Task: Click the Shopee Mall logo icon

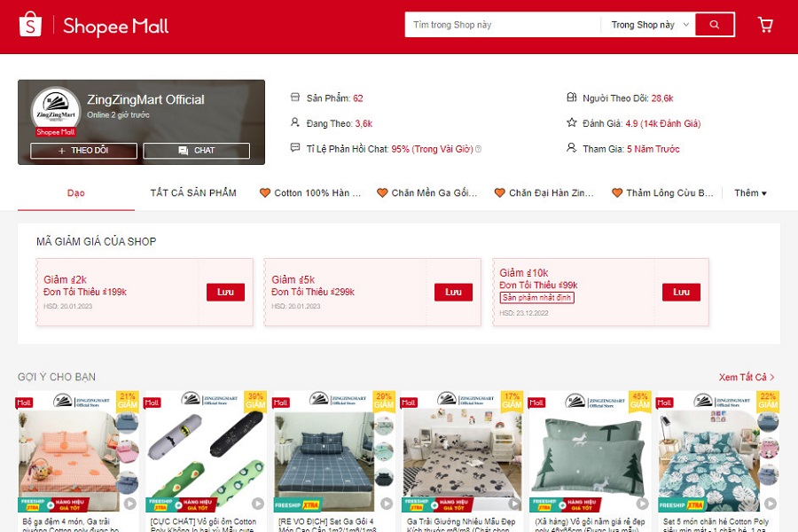Action: pyautogui.click(x=30, y=25)
